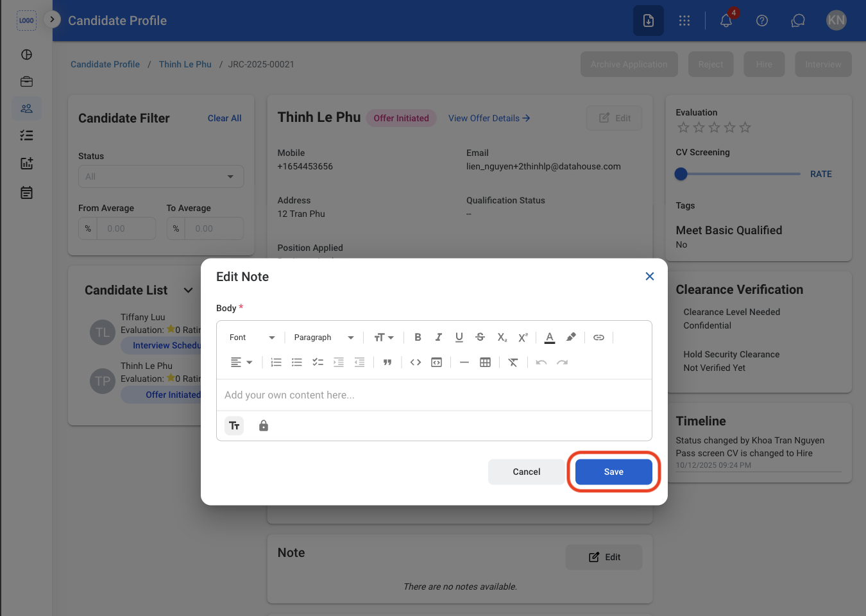Screen dimensions: 866x616
Task: Toggle bold formatting in note editor
Action: pyautogui.click(x=418, y=337)
